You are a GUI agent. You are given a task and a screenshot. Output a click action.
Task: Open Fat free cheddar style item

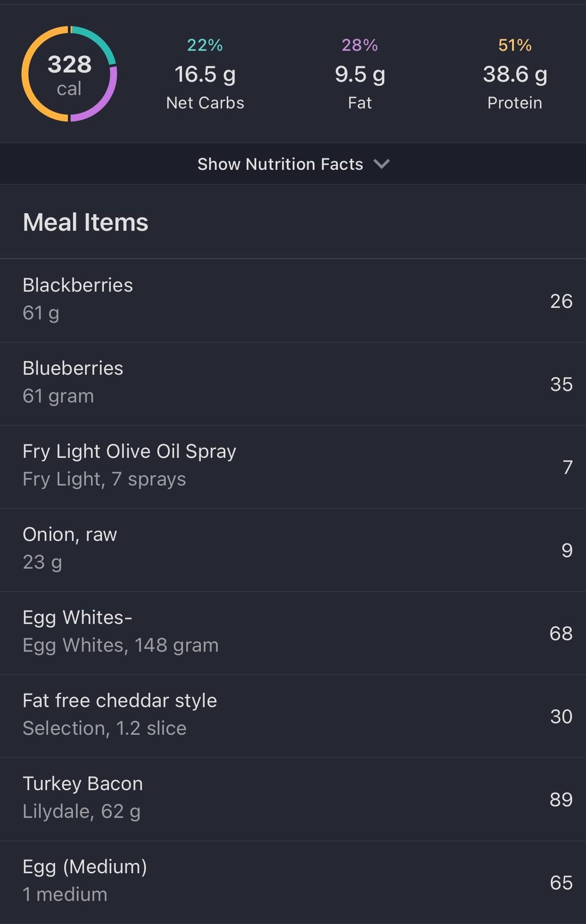[x=293, y=716]
